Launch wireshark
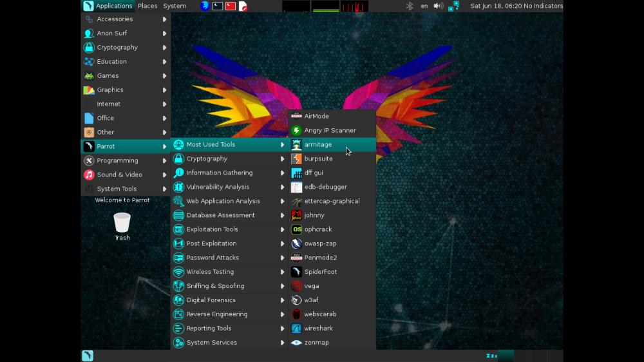Screen dimensions: 644x362 point(332,329)
